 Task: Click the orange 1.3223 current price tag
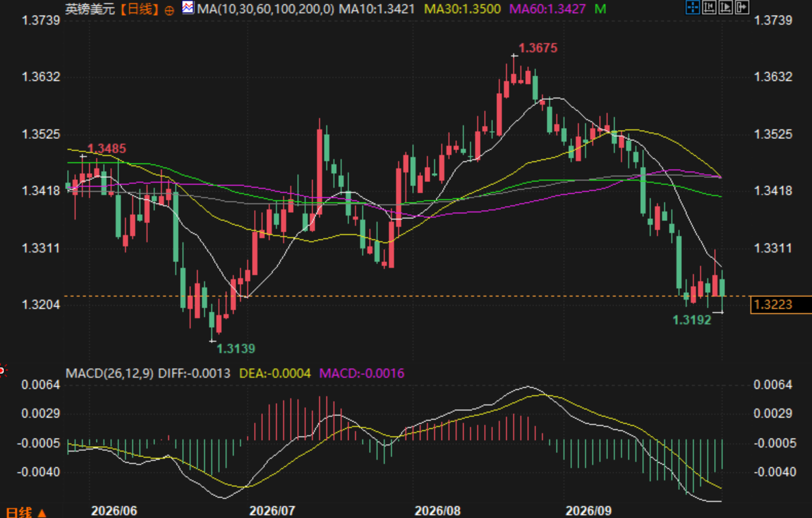point(781,305)
